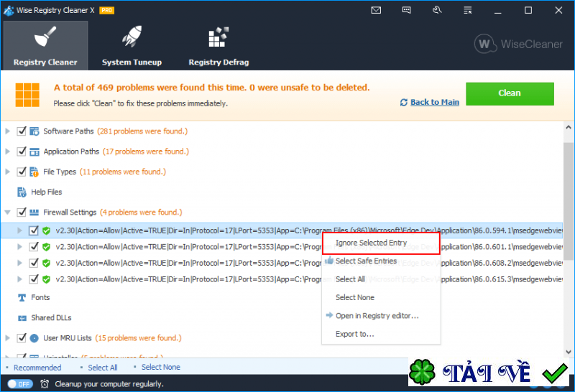Open the chat message icon in title bar
The height and width of the screenshot is (392, 575).
(x=406, y=10)
